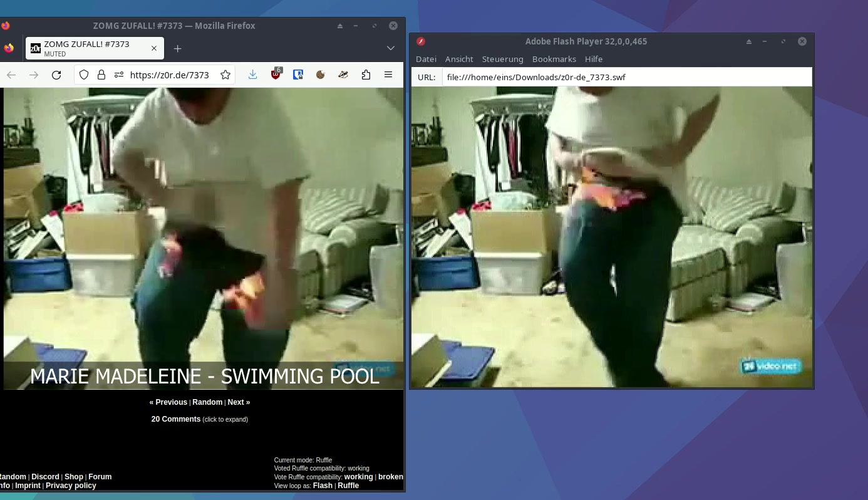868x500 pixels.
Task: Open the tracking protection shield panel
Action: tap(83, 75)
